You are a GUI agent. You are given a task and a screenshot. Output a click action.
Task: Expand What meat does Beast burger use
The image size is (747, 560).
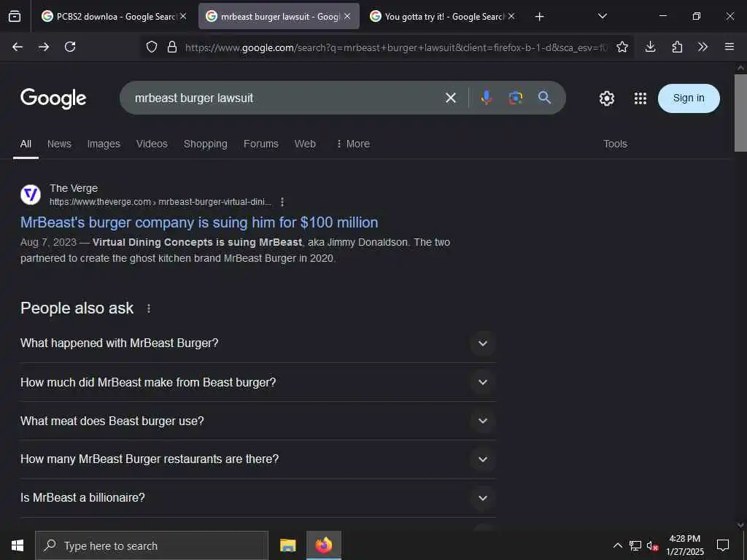click(x=258, y=421)
